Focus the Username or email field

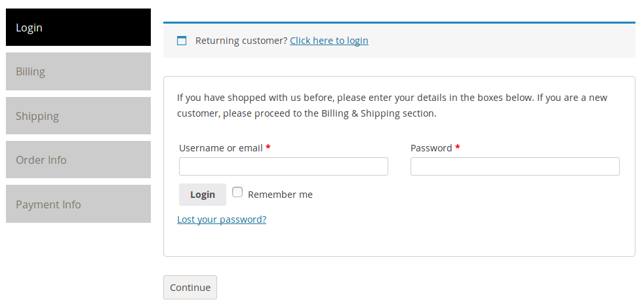(283, 166)
